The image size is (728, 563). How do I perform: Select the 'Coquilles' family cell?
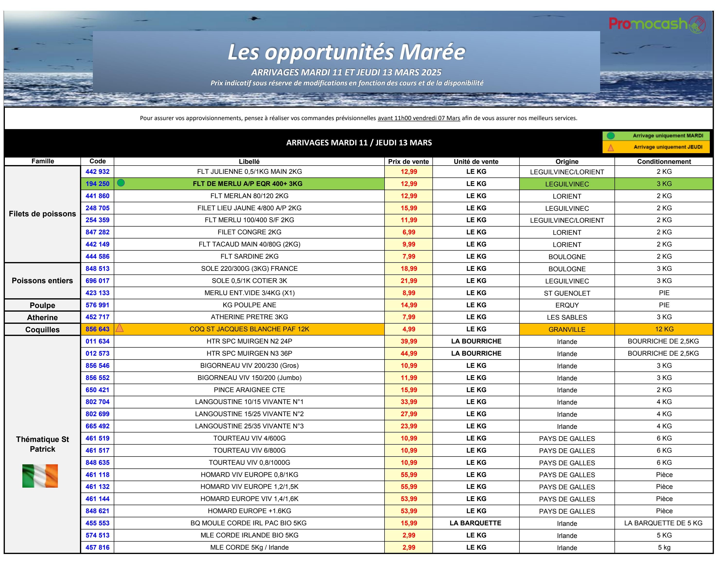[43, 330]
